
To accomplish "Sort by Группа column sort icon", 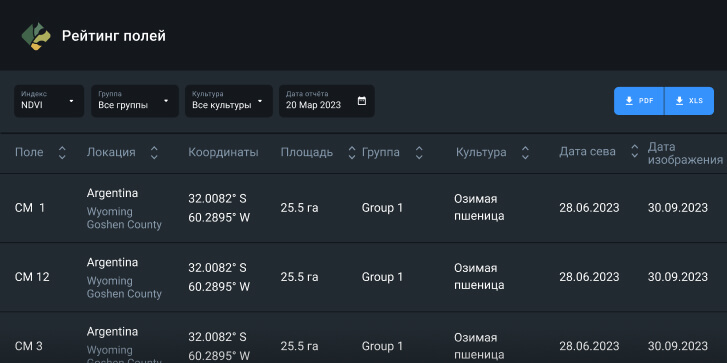I will point(419,153).
